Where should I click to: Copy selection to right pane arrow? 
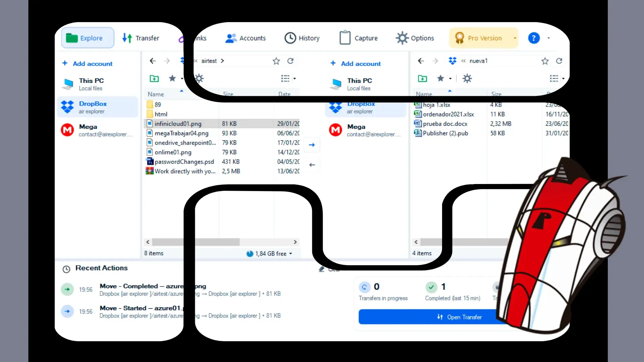[312, 145]
